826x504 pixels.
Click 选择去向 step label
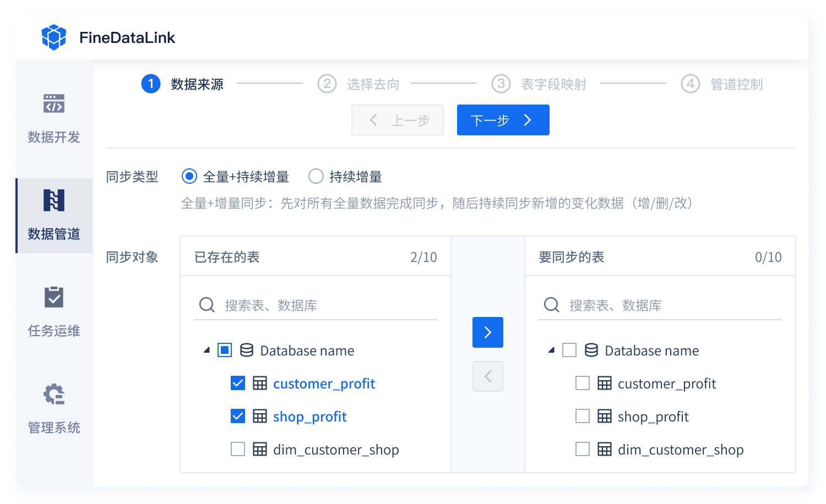pyautogui.click(x=373, y=84)
